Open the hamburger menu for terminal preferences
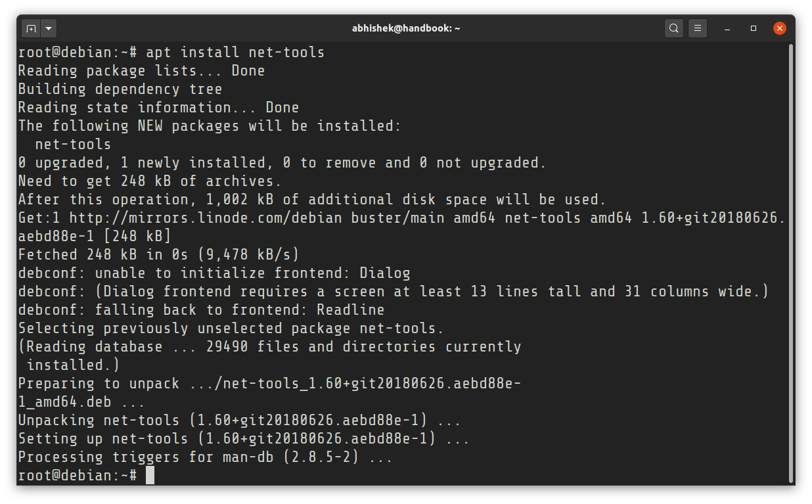812x504 pixels. [697, 28]
